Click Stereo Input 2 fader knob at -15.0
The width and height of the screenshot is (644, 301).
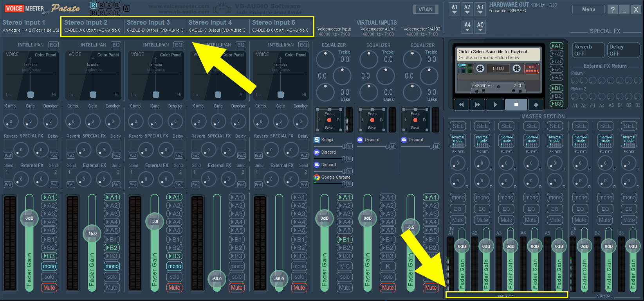pos(92,233)
